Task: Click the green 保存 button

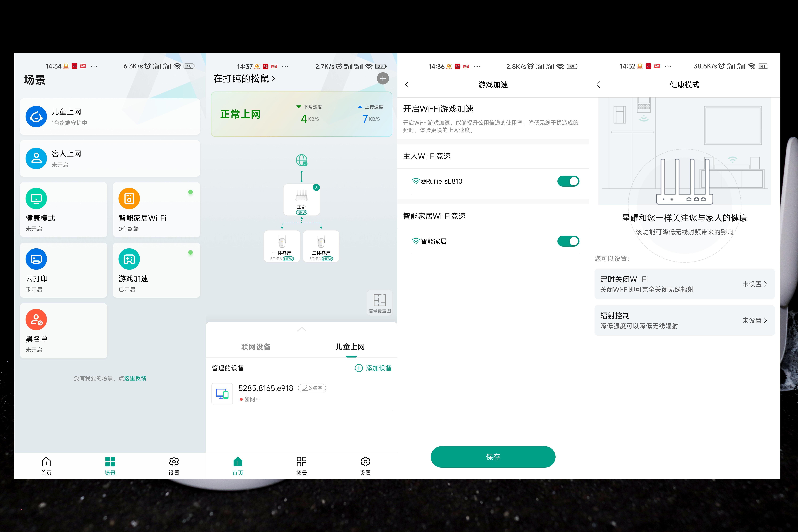Action: [x=493, y=457]
